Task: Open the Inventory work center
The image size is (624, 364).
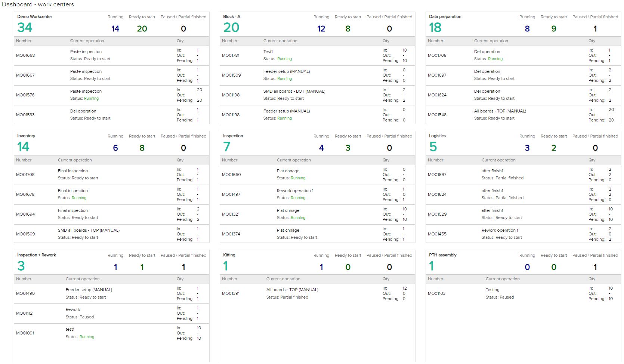Action: pyautogui.click(x=26, y=136)
